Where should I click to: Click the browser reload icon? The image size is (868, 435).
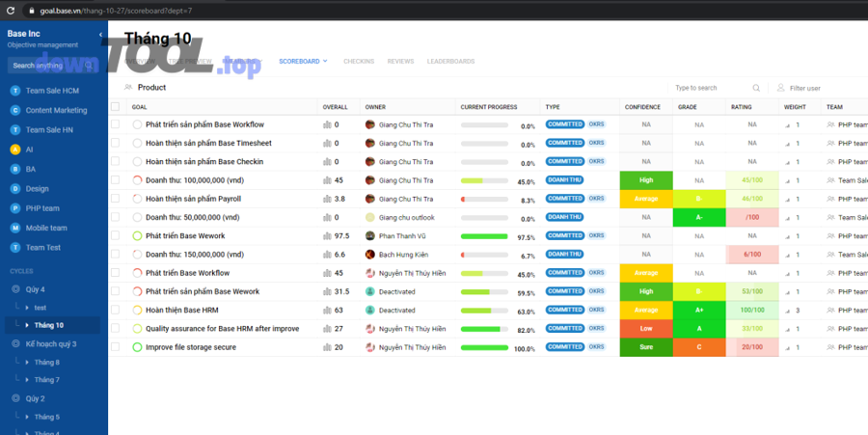[12, 10]
